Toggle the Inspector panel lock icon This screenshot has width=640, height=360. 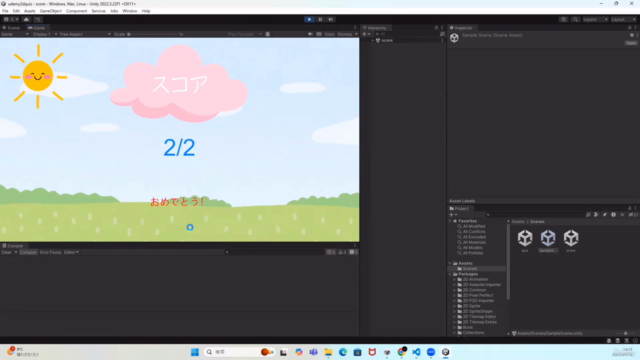tap(629, 28)
